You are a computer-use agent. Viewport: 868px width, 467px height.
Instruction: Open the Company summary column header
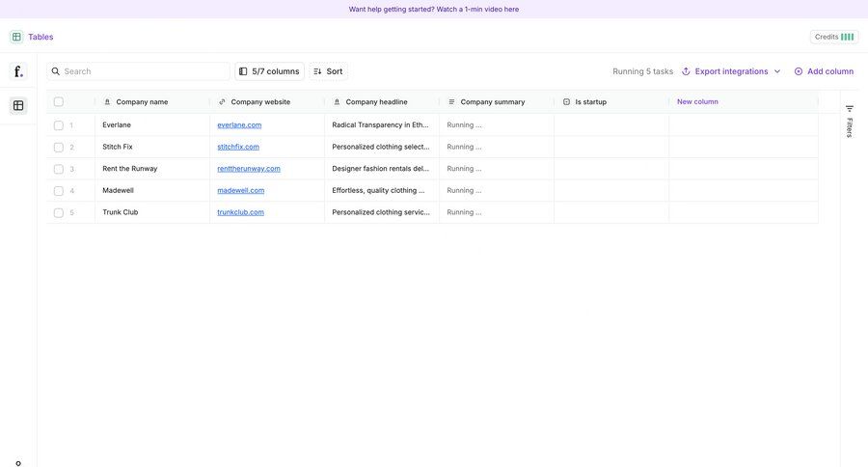click(x=497, y=102)
